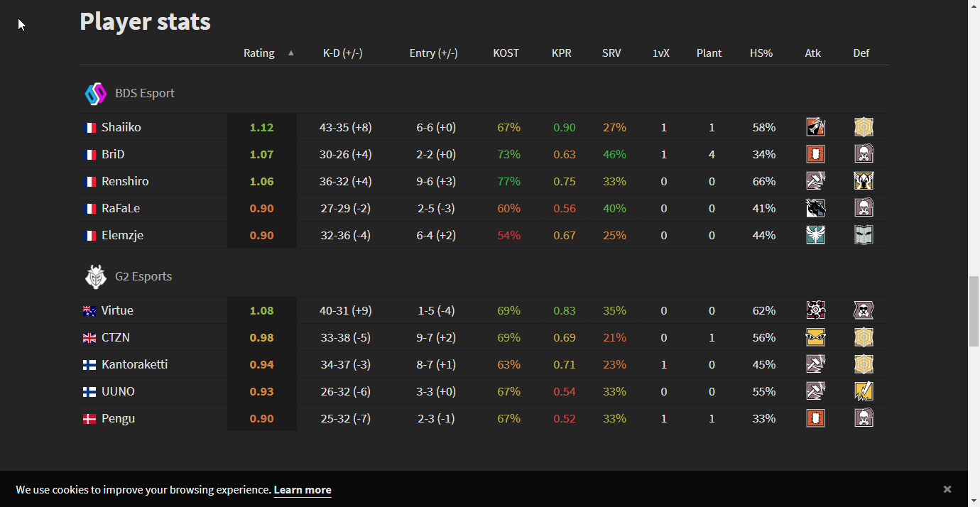Click BriD's defense operator icon
The width and height of the screenshot is (980, 507).
pyautogui.click(x=864, y=154)
